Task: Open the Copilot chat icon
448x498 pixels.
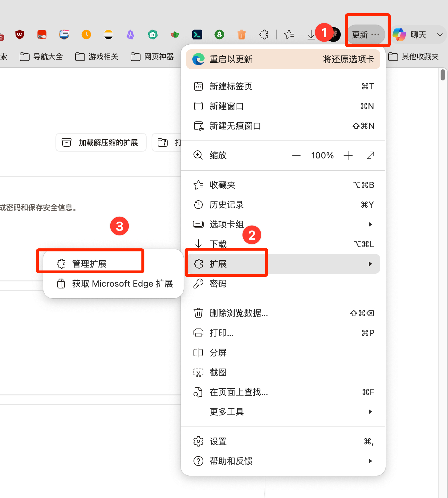Action: point(399,34)
